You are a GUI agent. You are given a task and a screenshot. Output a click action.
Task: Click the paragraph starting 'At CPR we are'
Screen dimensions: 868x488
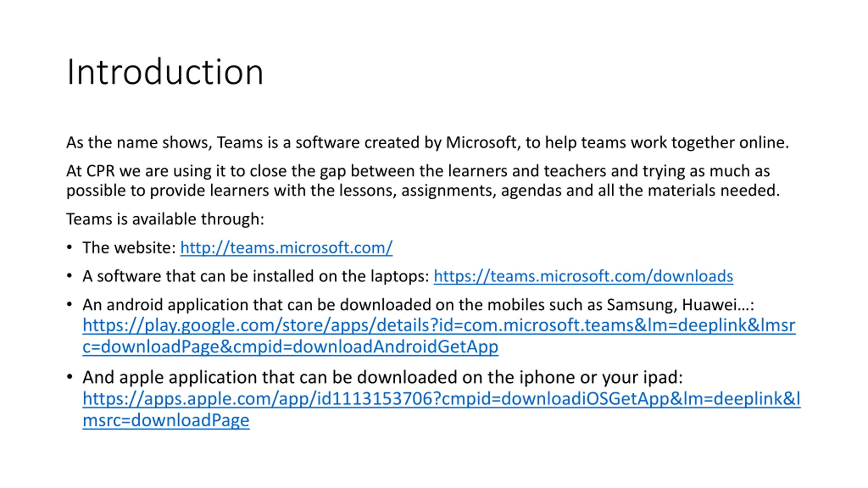point(423,181)
